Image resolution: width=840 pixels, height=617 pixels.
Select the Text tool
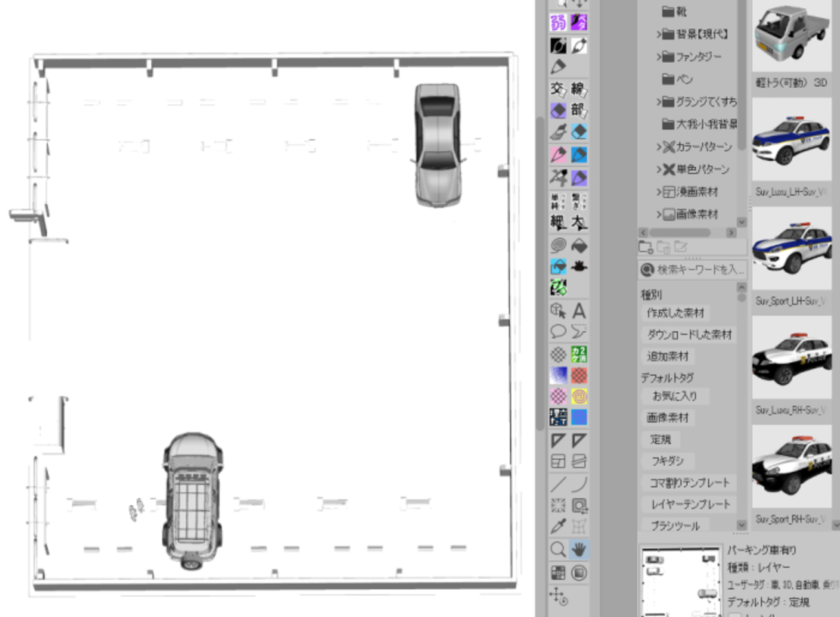point(579,311)
